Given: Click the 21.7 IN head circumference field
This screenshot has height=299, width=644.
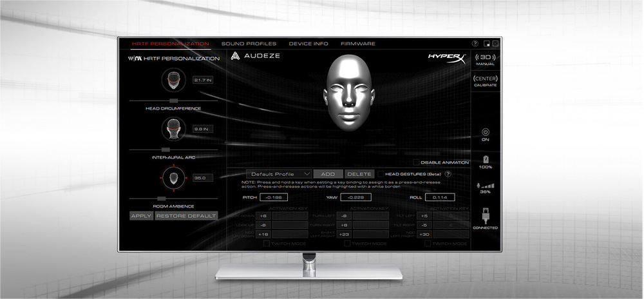Looking at the screenshot, I should tap(203, 80).
